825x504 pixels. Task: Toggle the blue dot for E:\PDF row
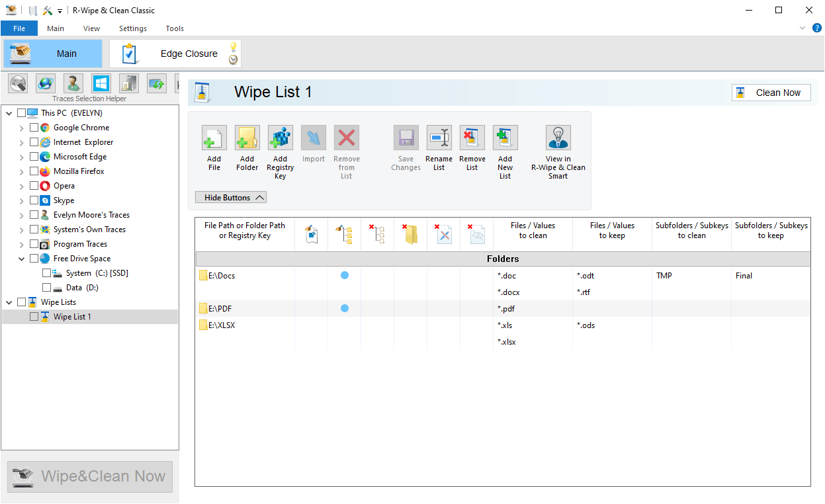[x=345, y=308]
